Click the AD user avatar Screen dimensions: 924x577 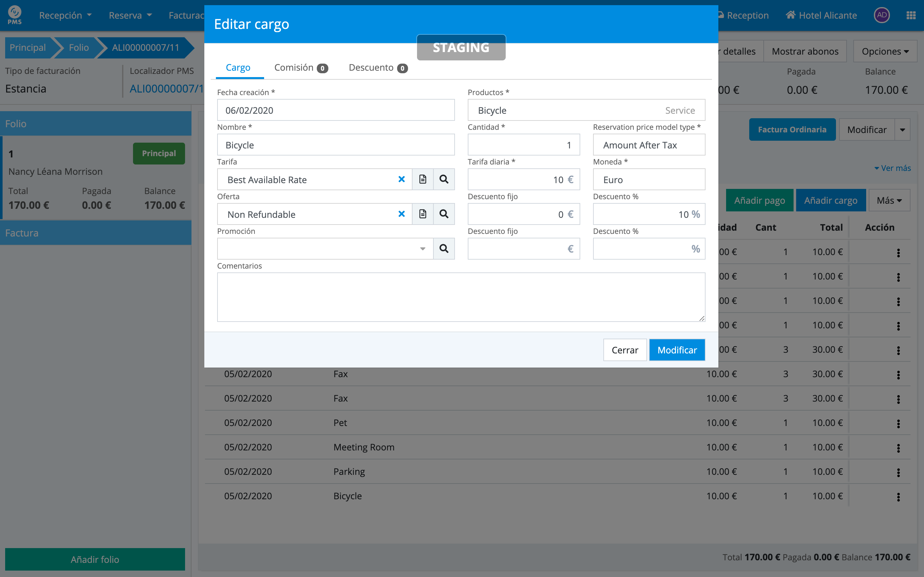[881, 15]
